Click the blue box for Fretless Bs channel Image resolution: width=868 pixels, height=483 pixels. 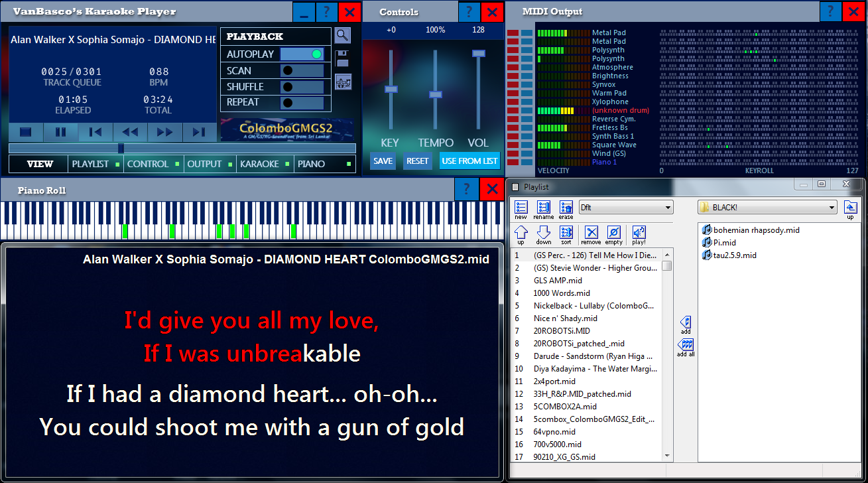(527, 127)
